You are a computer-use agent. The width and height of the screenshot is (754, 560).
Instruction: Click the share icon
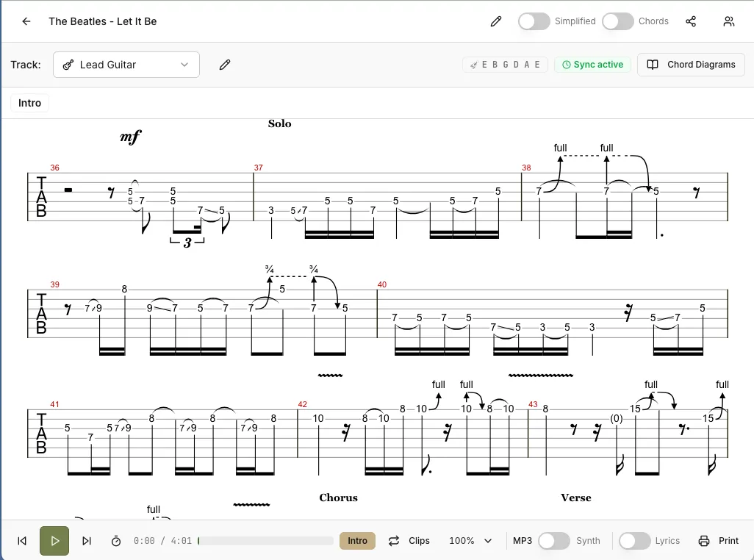691,21
